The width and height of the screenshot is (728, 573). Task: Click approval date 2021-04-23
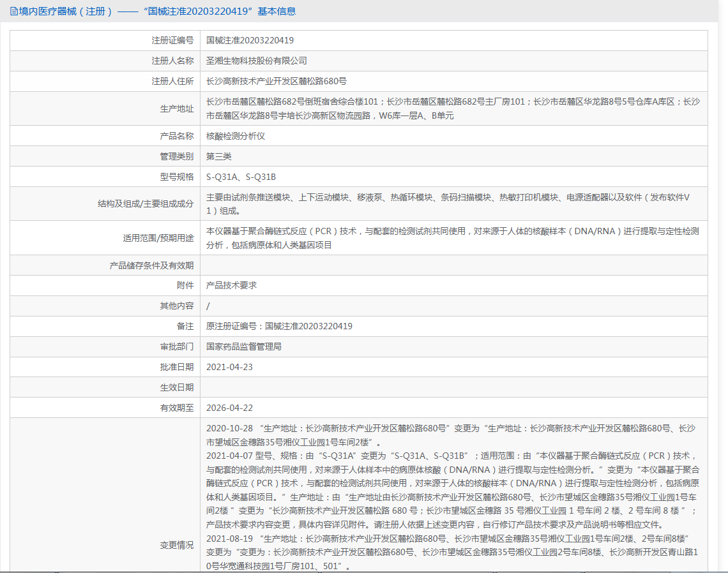click(x=229, y=367)
